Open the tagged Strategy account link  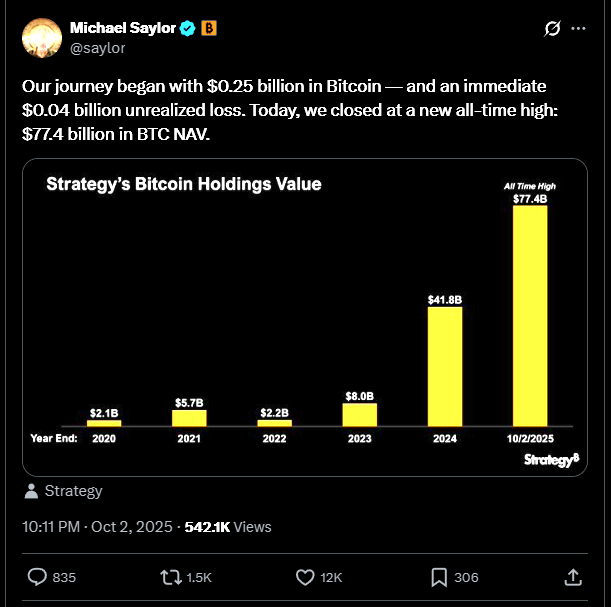point(72,491)
